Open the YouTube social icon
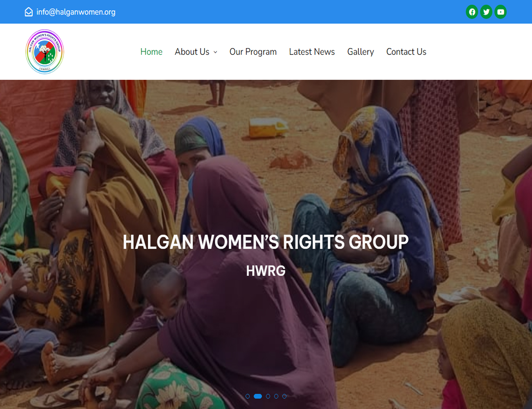Image resolution: width=532 pixels, height=409 pixels. pos(500,12)
